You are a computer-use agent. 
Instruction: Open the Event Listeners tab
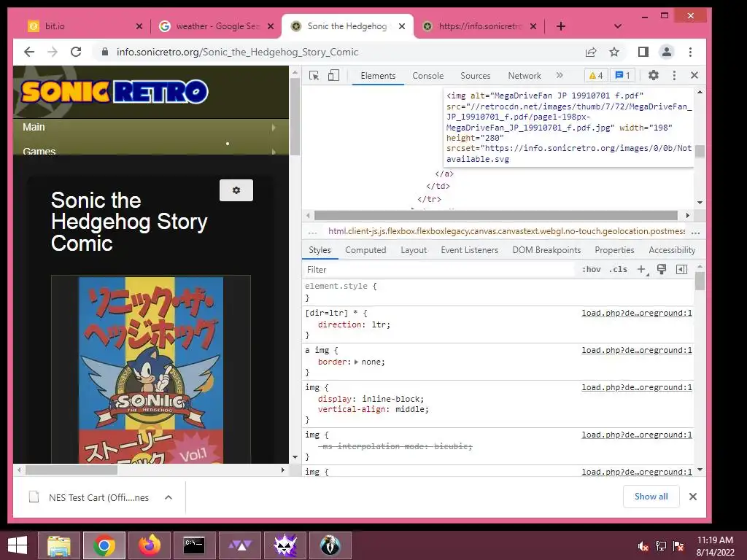click(469, 250)
